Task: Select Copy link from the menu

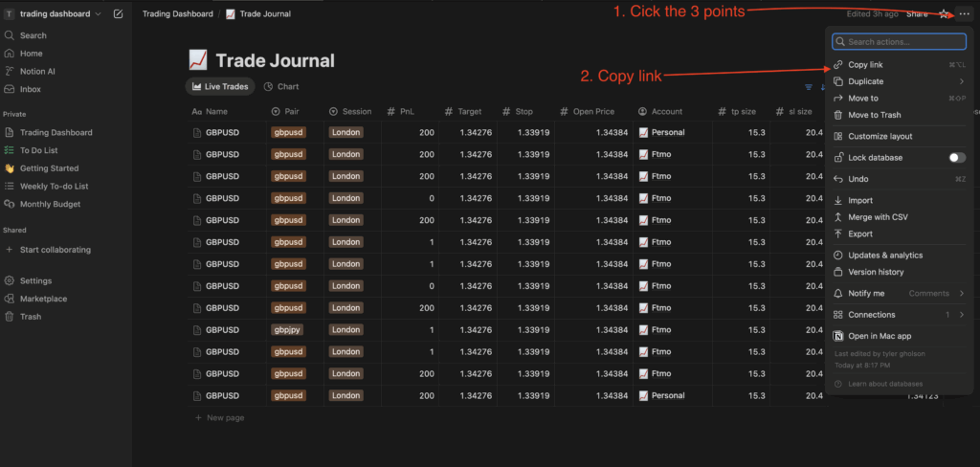Action: coord(865,65)
